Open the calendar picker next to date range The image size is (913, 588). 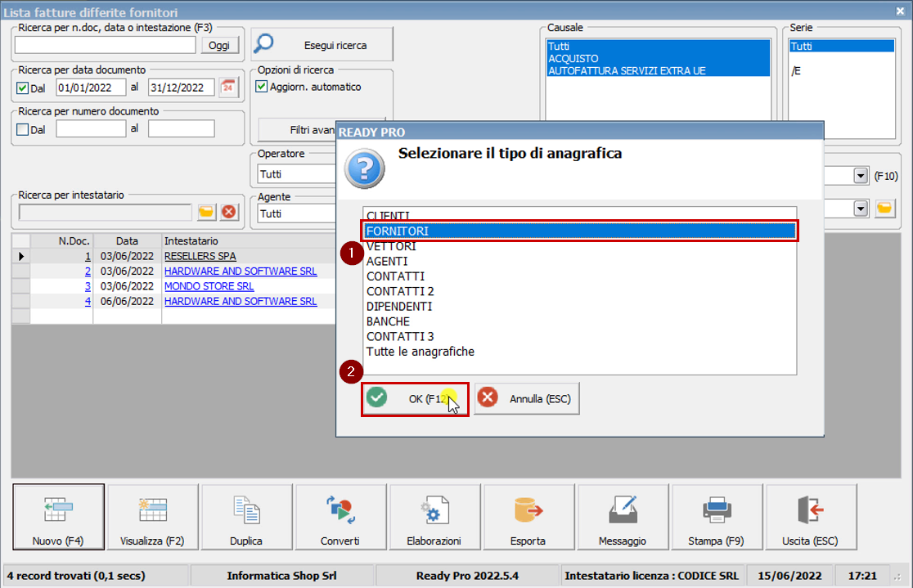[228, 88]
